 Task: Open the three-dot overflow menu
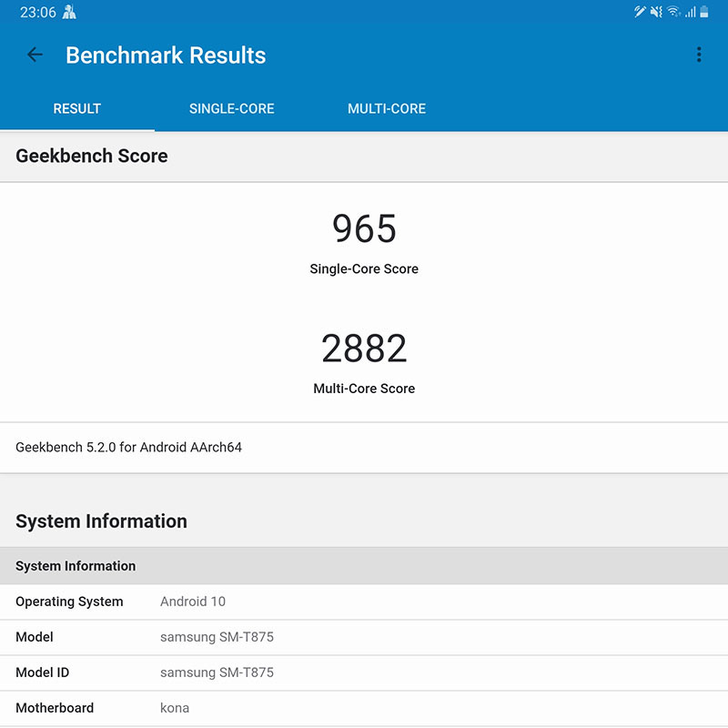click(699, 55)
